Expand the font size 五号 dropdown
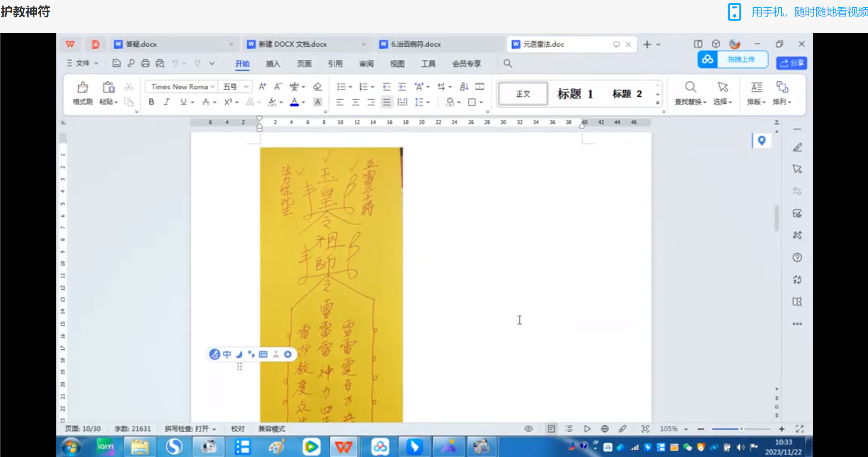 246,87
